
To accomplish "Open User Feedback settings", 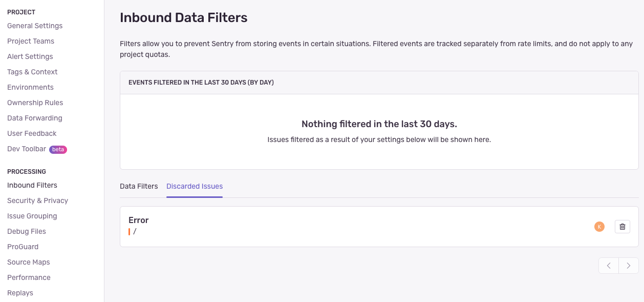I will click(32, 133).
